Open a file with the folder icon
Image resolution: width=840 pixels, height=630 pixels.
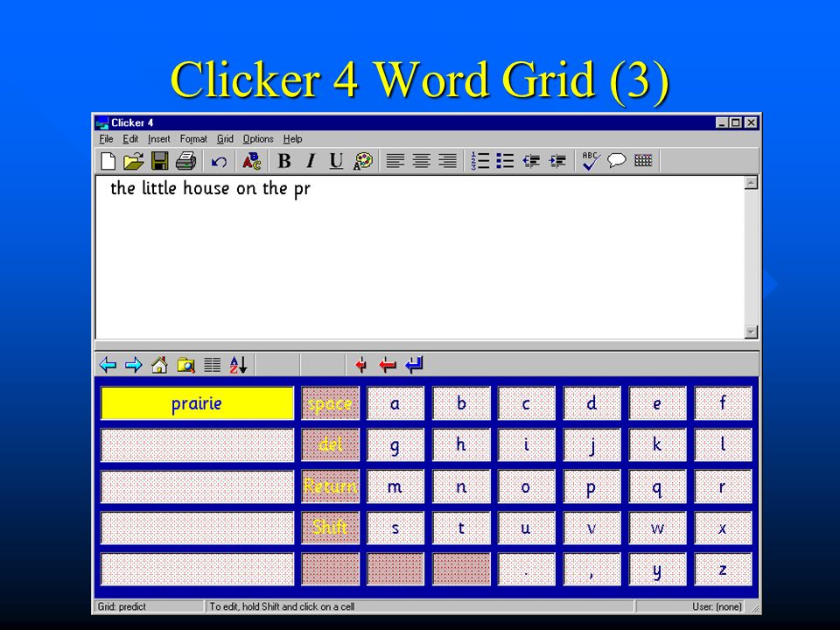click(x=133, y=161)
